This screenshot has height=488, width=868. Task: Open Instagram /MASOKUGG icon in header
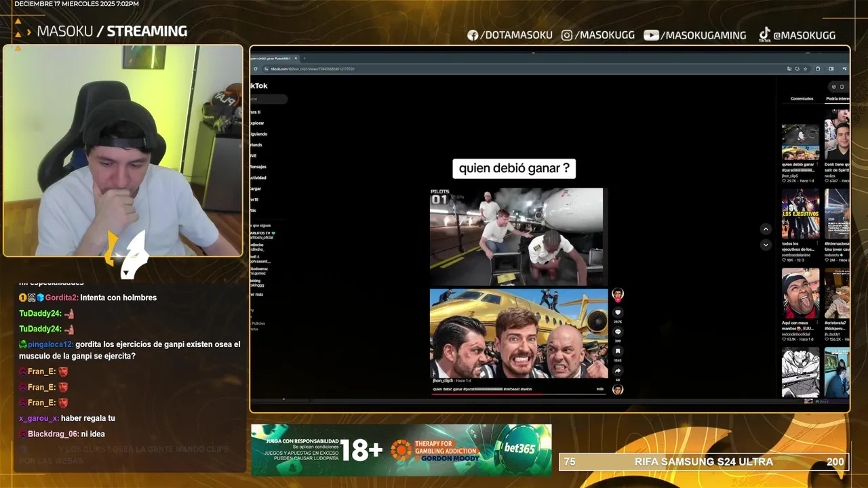pyautogui.click(x=567, y=35)
